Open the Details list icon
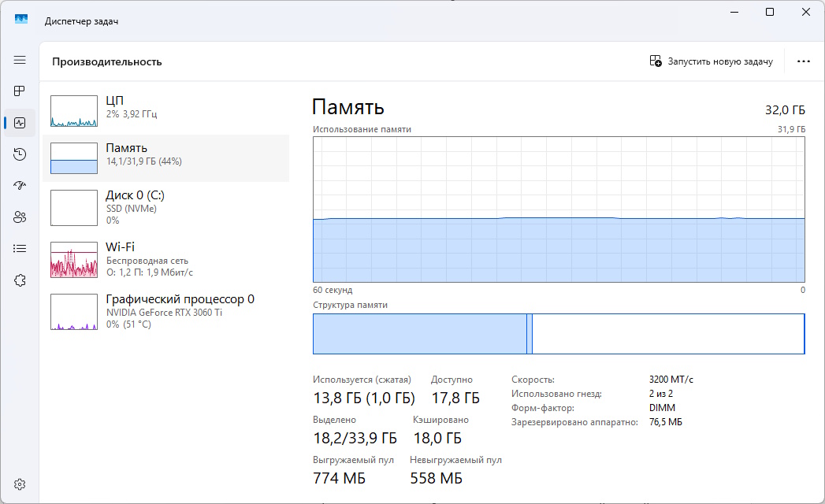Viewport: 825px width, 504px height. coord(20,248)
